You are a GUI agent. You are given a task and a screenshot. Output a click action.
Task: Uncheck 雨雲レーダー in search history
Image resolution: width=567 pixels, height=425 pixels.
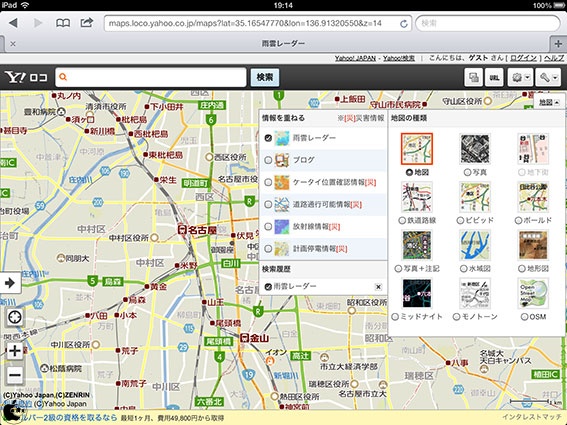pos(268,286)
